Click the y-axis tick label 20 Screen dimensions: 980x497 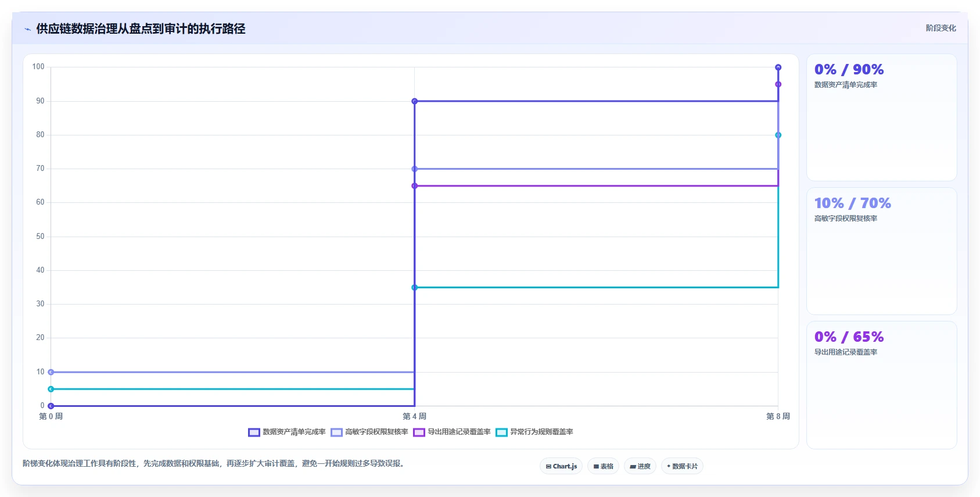click(x=40, y=338)
